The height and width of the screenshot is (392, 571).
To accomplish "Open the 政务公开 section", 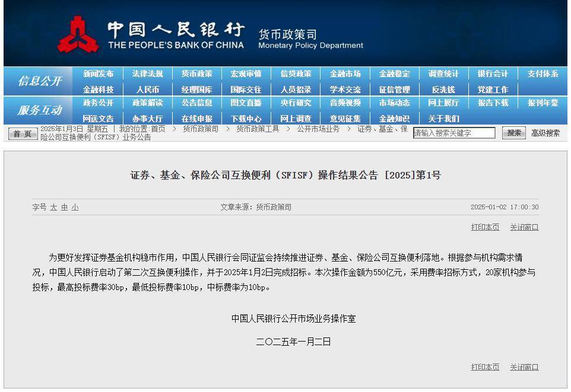I will [99, 103].
